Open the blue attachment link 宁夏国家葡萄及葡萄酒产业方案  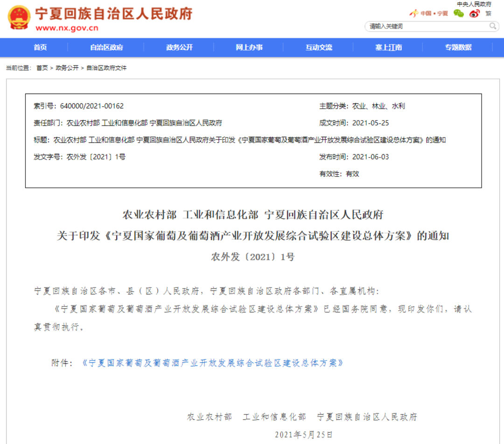click(x=212, y=362)
